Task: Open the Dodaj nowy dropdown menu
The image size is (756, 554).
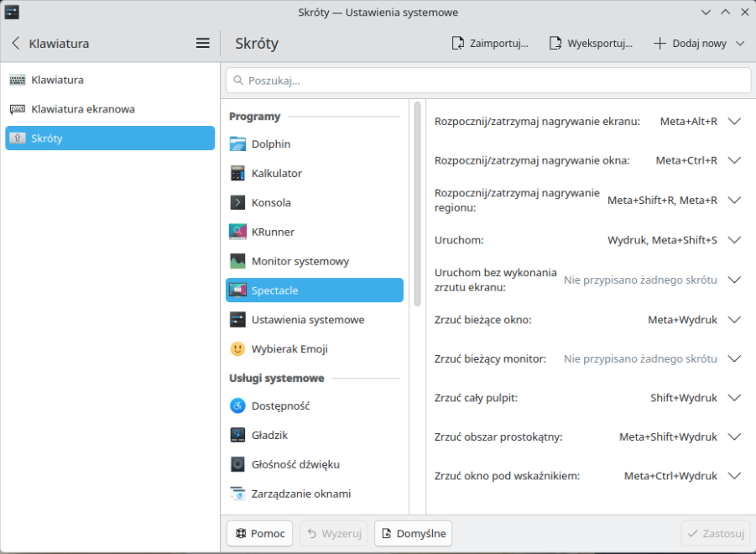Action: (x=739, y=44)
